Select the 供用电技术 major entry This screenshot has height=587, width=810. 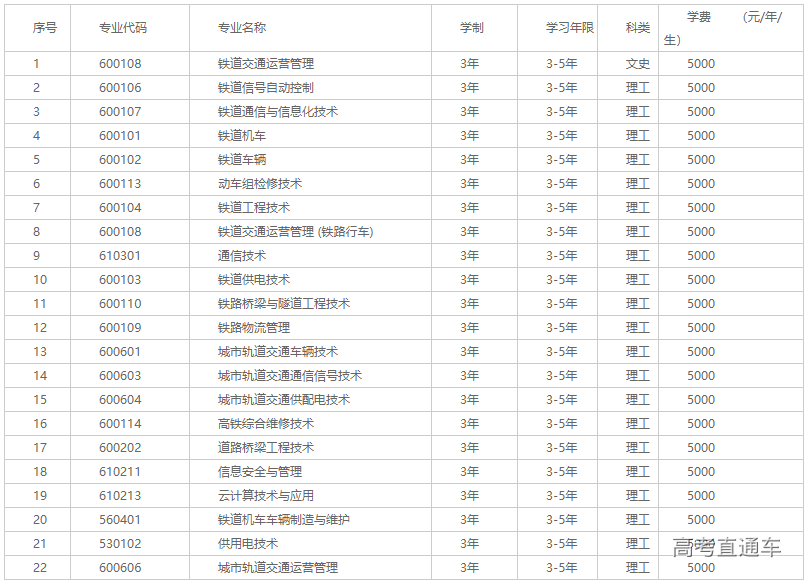pyautogui.click(x=244, y=543)
